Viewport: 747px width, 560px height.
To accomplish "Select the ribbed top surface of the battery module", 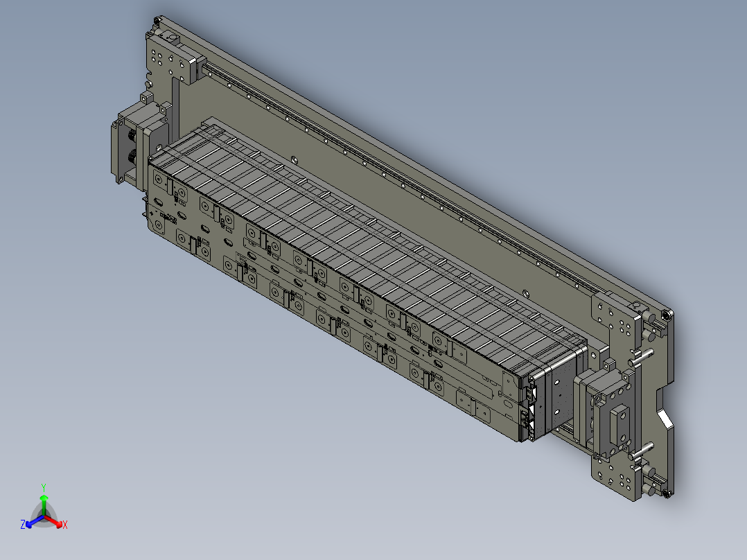I will (x=367, y=248).
